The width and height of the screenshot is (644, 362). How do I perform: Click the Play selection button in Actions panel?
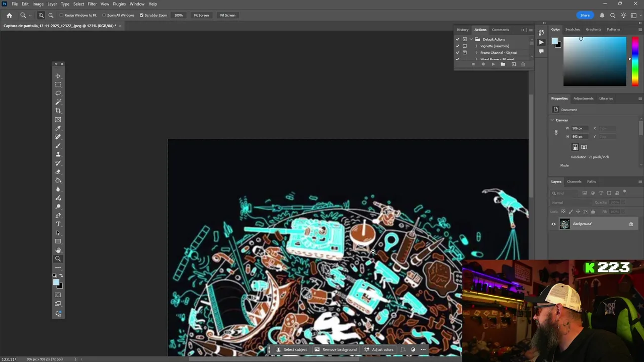(493, 64)
